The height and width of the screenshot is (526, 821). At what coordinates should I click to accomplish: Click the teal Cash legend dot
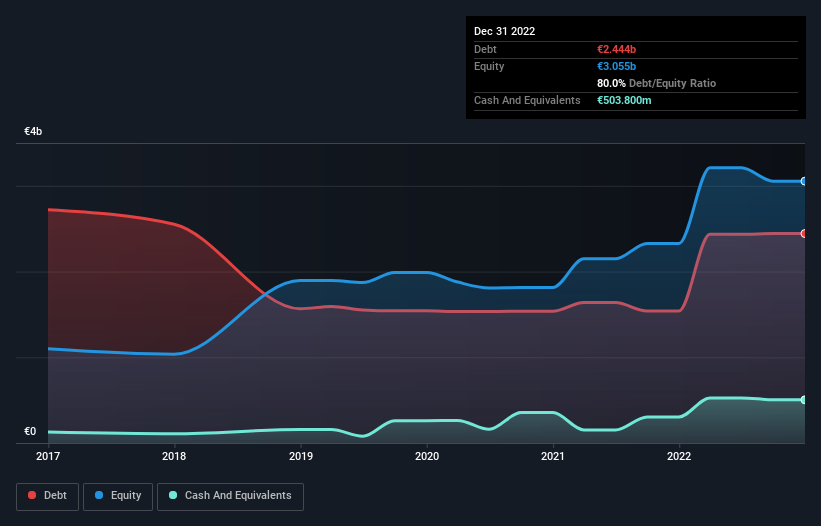pyautogui.click(x=173, y=495)
